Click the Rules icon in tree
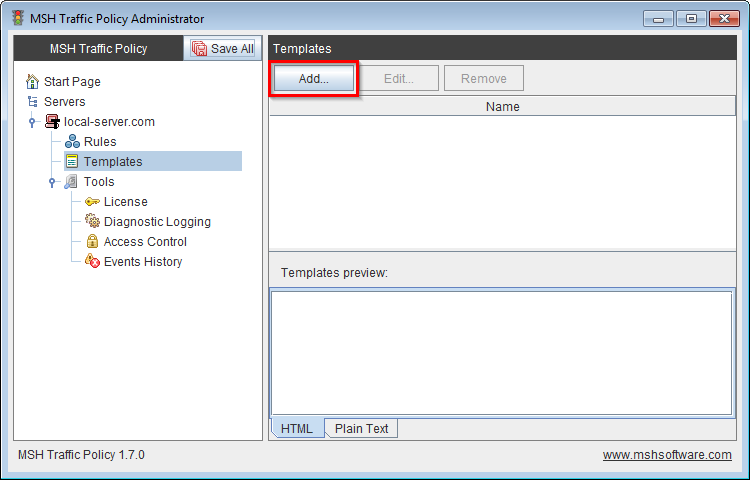Screen dimensions: 750x480 pyautogui.click(x=72, y=142)
